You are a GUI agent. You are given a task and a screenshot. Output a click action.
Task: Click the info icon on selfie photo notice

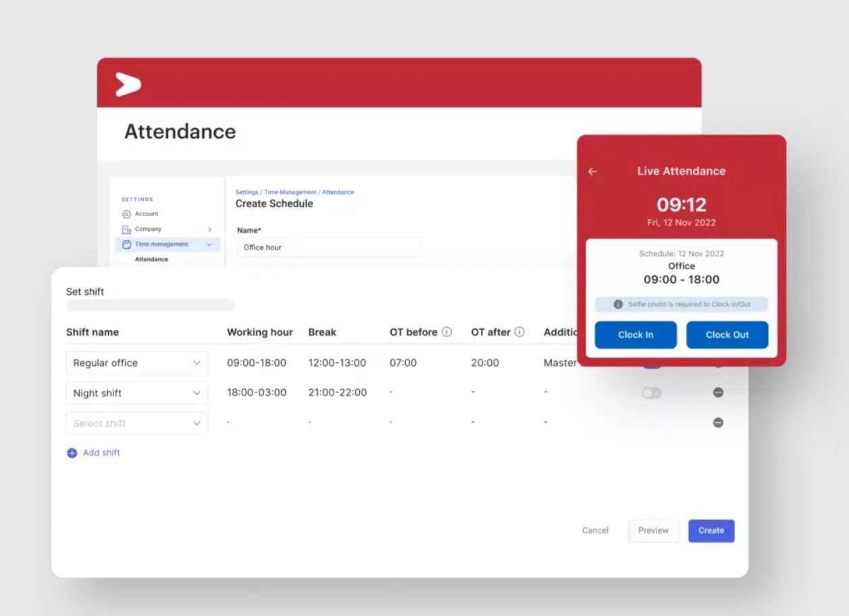pos(617,304)
